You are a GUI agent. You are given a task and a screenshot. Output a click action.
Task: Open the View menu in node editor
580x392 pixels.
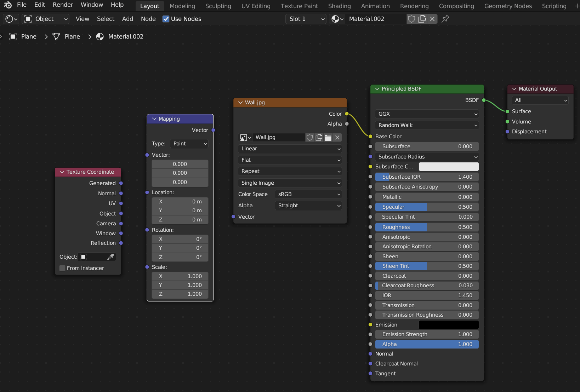pos(82,19)
